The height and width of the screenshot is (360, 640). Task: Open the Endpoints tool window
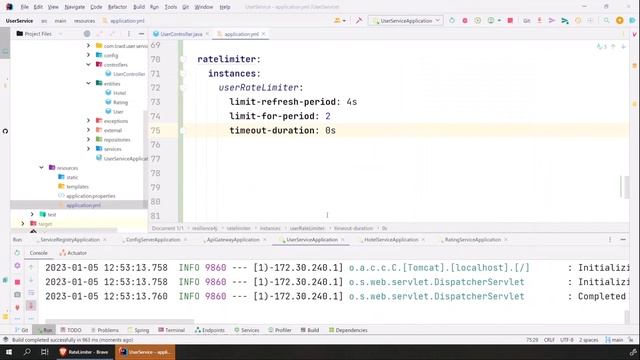click(x=210, y=330)
